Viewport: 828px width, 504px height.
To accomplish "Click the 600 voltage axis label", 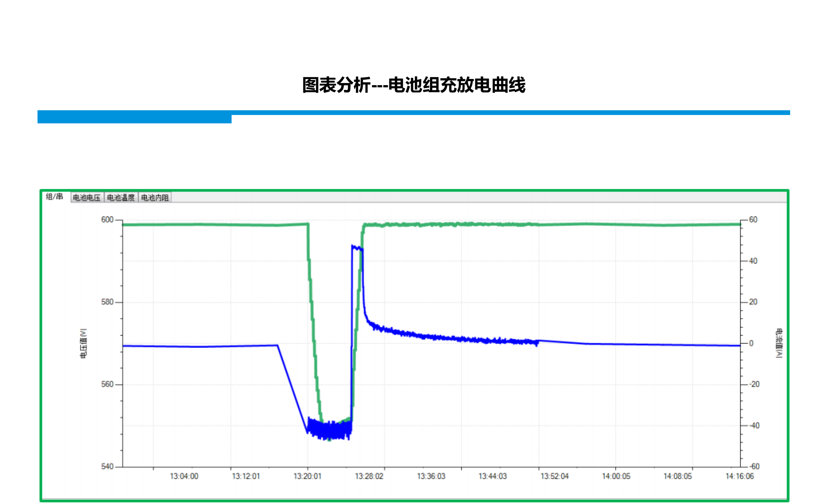I will (107, 220).
